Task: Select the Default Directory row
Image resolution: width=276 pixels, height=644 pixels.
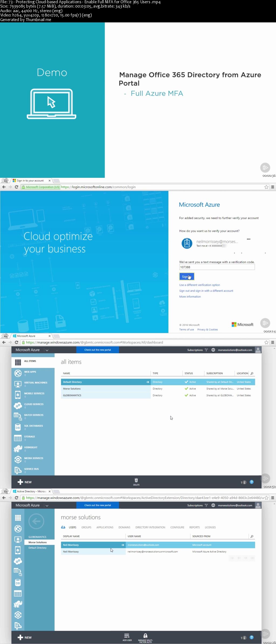Action: click(x=158, y=382)
